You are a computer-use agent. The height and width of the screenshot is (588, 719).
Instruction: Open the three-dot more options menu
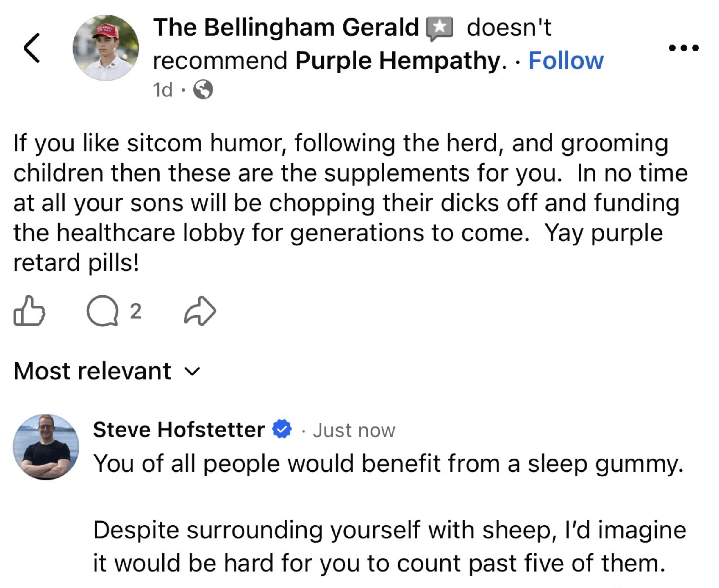pos(684,48)
